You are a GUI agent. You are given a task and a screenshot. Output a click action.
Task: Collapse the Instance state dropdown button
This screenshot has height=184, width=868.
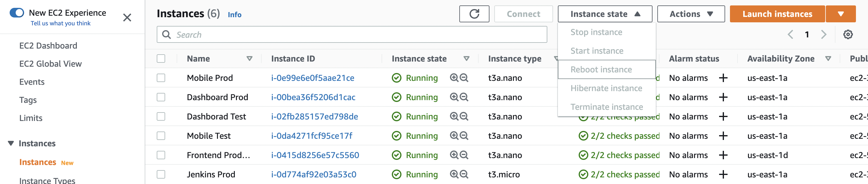pos(605,14)
